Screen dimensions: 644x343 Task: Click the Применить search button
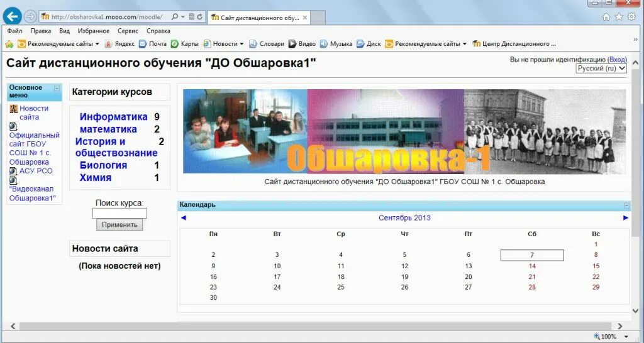(119, 225)
